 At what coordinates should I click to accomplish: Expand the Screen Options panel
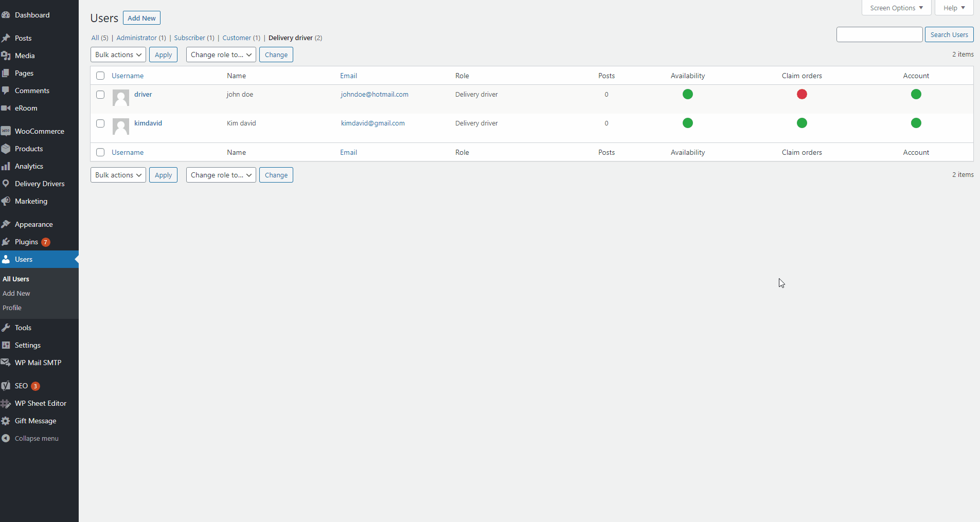click(896, 8)
